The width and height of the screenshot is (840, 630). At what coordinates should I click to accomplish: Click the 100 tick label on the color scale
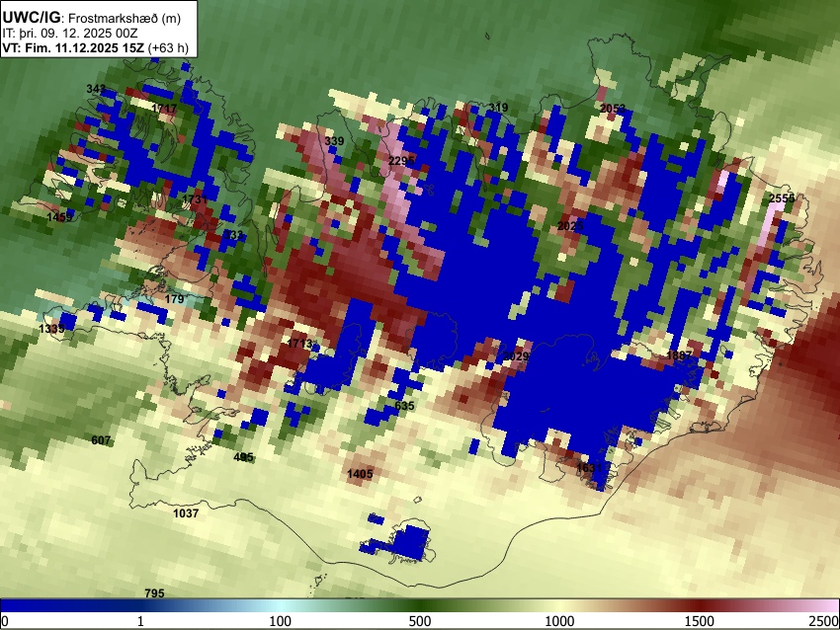point(281,621)
